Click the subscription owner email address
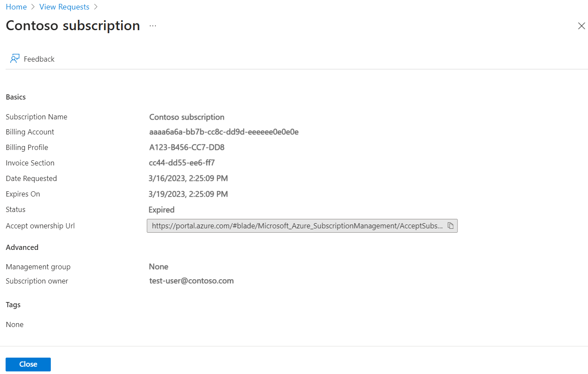The width and height of the screenshot is (588, 374). click(x=191, y=281)
